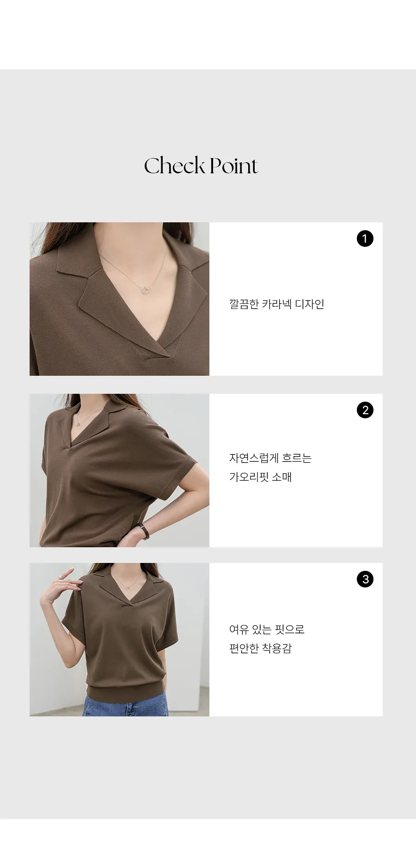Click the Check Point heading
This screenshot has height=868, width=416.
coord(201,165)
